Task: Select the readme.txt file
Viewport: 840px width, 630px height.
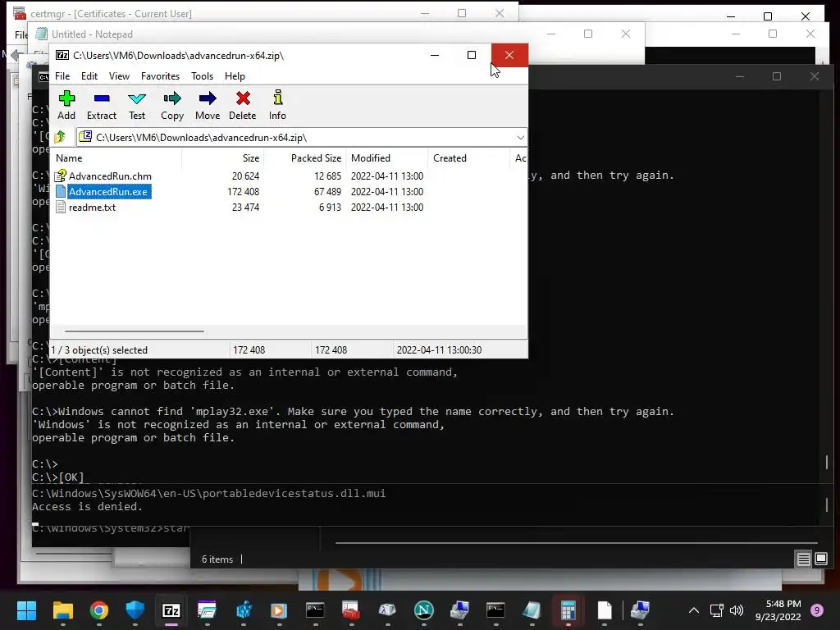Action: coord(92,208)
